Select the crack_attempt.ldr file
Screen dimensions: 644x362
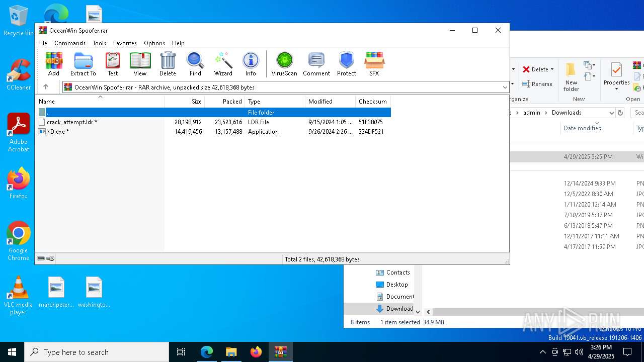[x=72, y=122]
